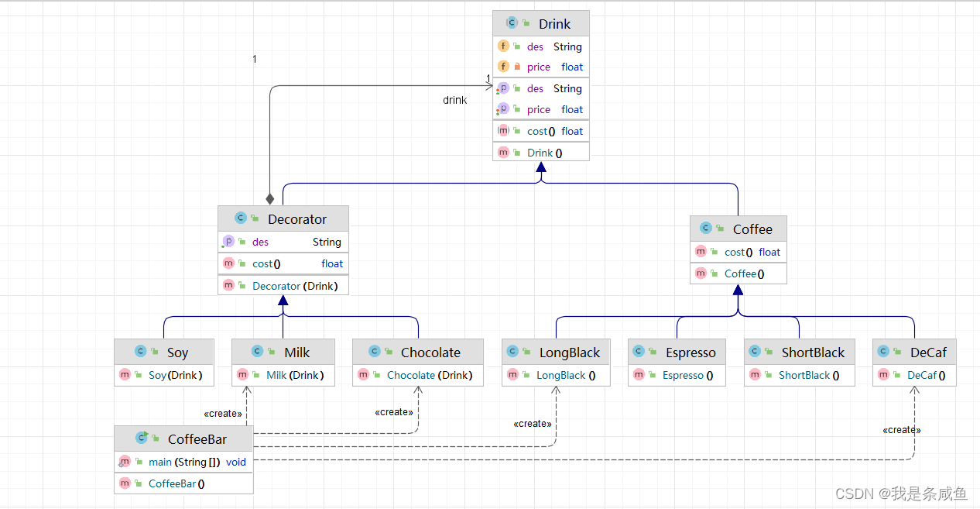
Task: Select the Decorator class header
Action: [283, 218]
